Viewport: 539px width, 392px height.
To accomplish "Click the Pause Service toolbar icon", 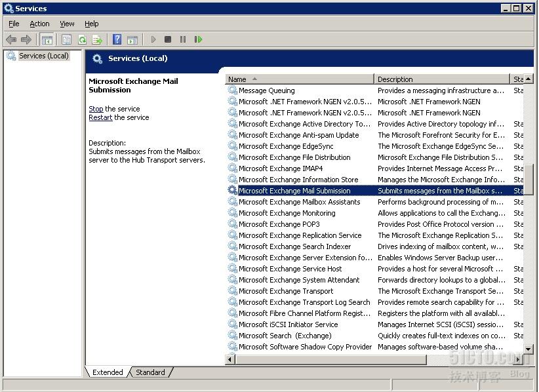I will click(183, 39).
